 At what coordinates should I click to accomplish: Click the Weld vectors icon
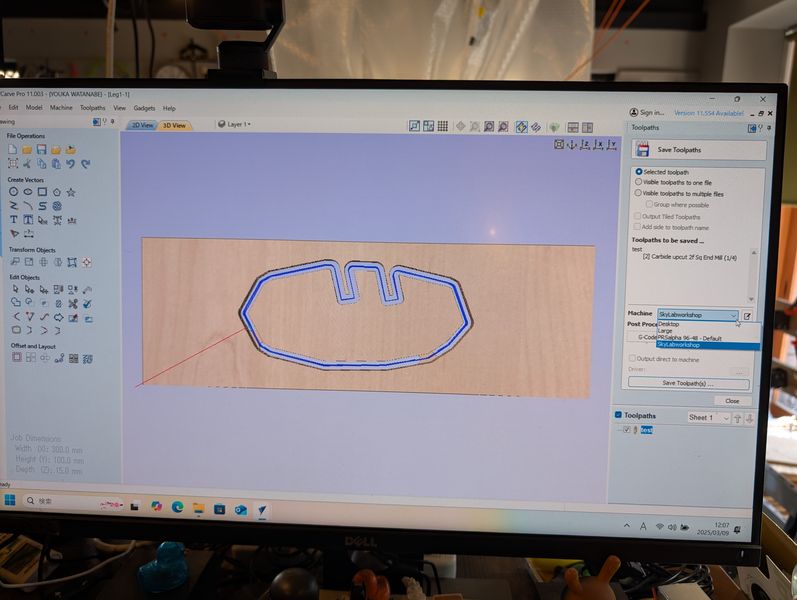point(16,303)
